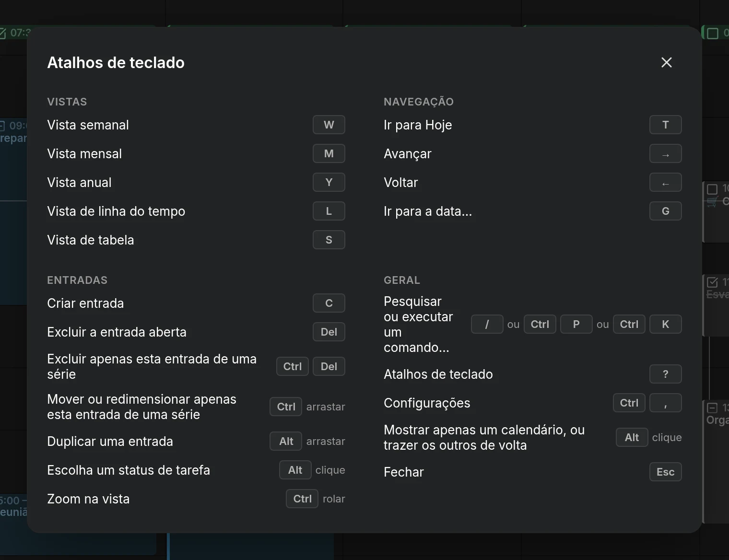Click 'Excluir a entrada aberta' text
This screenshot has height=560, width=729.
click(117, 332)
